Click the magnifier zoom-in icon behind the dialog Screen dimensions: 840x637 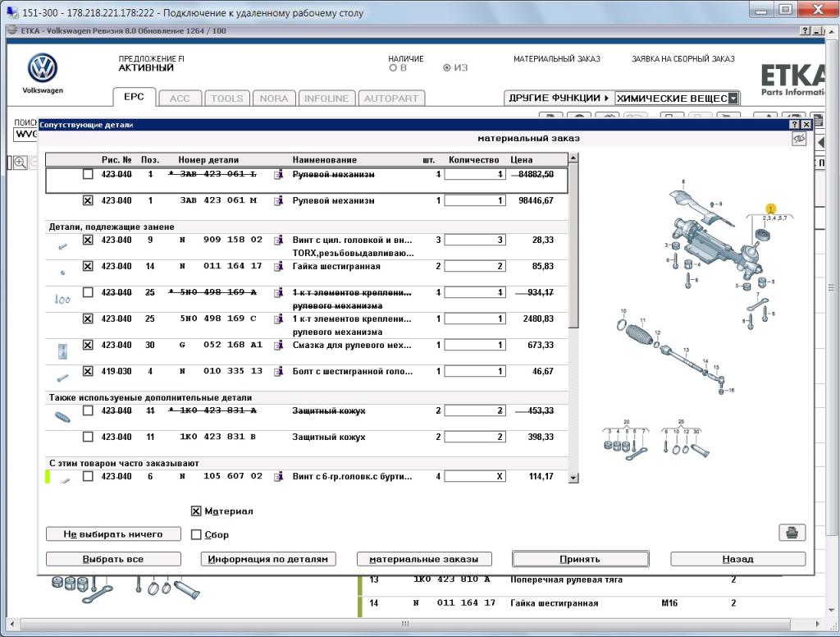tap(20, 163)
